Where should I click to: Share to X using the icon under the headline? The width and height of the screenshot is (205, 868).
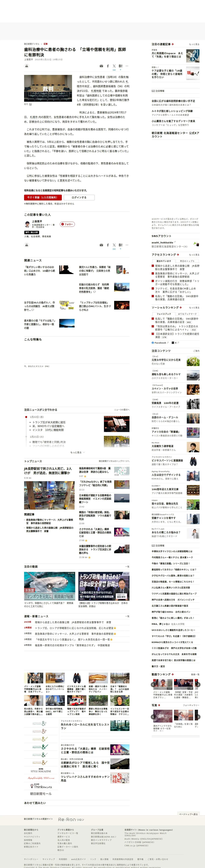(x=114, y=66)
